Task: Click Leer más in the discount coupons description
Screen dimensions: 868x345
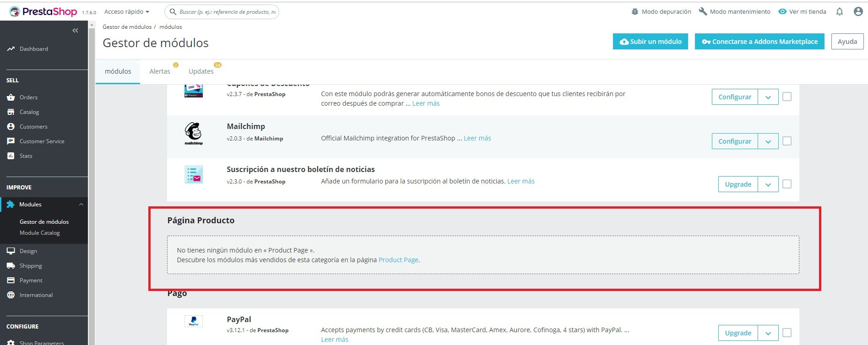Action: tap(426, 103)
